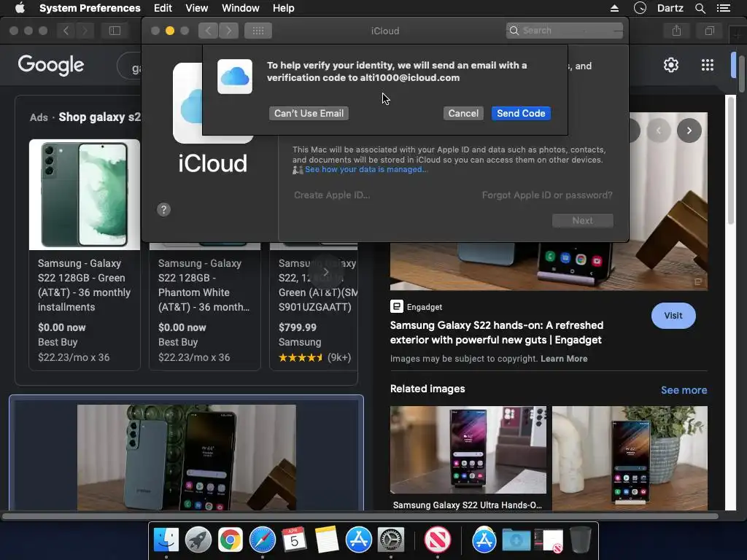Click the Google logo

coord(51,65)
